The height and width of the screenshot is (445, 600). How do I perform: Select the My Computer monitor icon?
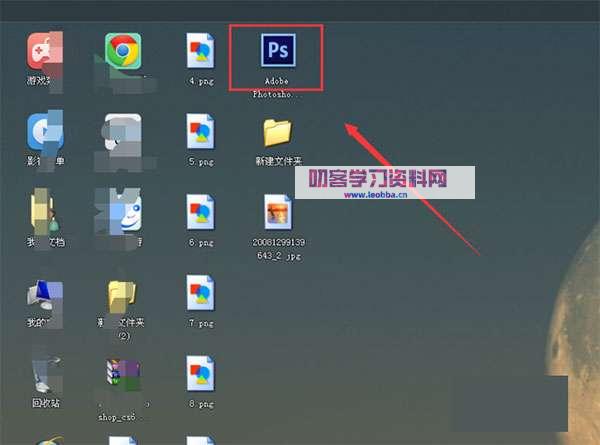coord(44,296)
